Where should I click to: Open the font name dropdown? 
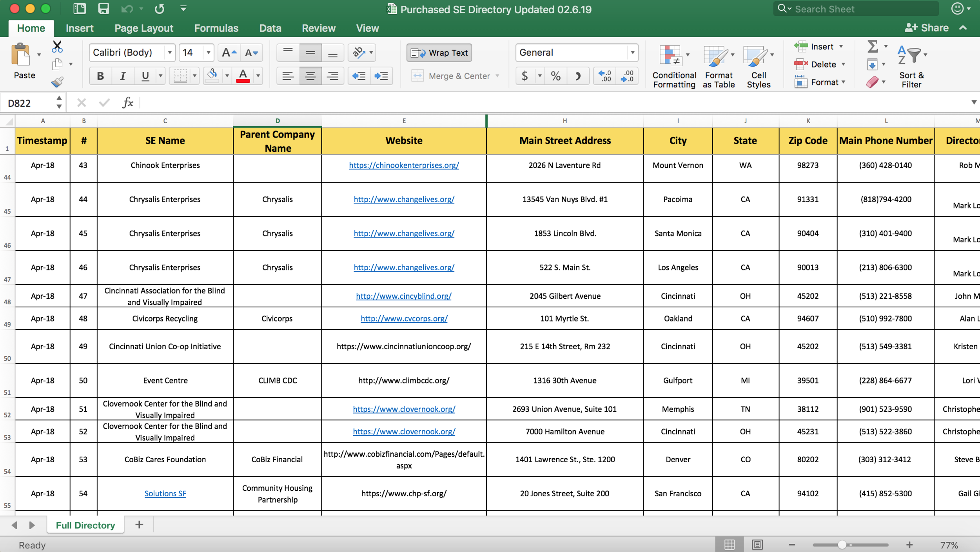pos(170,52)
